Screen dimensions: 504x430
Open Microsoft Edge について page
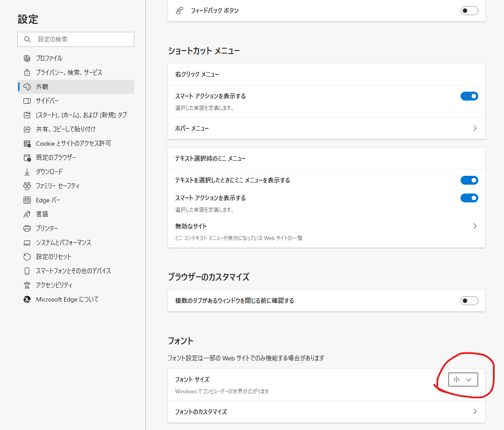tap(75, 299)
